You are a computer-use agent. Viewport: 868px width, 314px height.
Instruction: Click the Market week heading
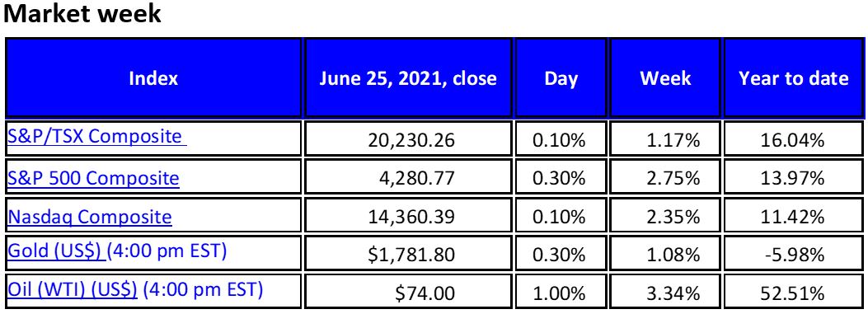pyautogui.click(x=82, y=14)
